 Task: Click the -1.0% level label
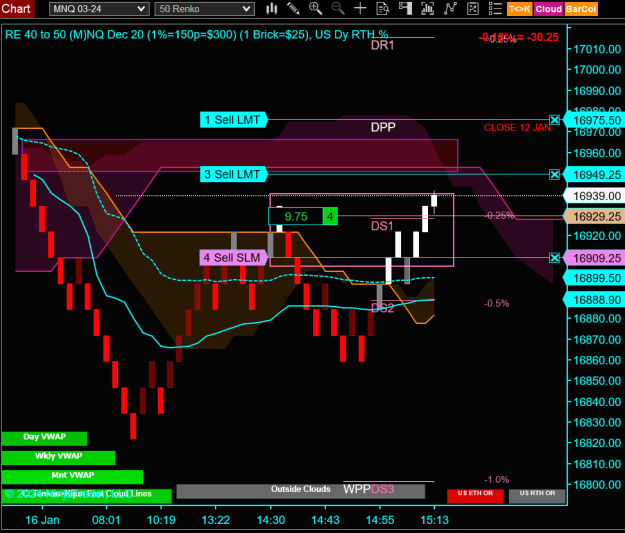pos(496,479)
